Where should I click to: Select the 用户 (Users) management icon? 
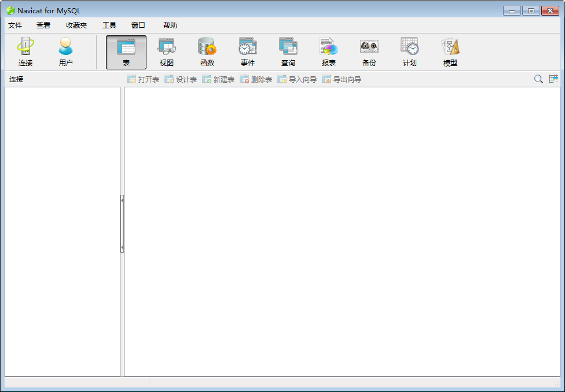tap(65, 51)
